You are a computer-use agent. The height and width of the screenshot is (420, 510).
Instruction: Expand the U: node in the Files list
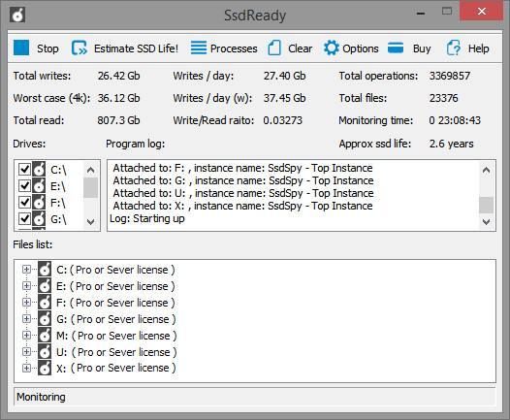pyautogui.click(x=26, y=352)
